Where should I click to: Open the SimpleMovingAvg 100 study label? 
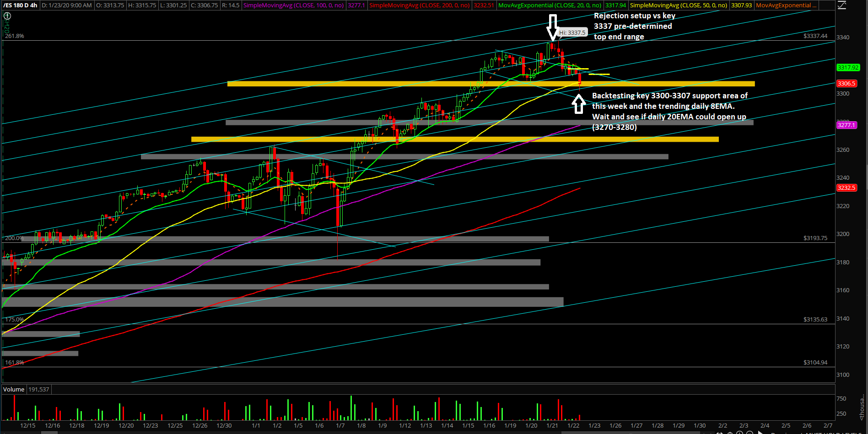294,5
